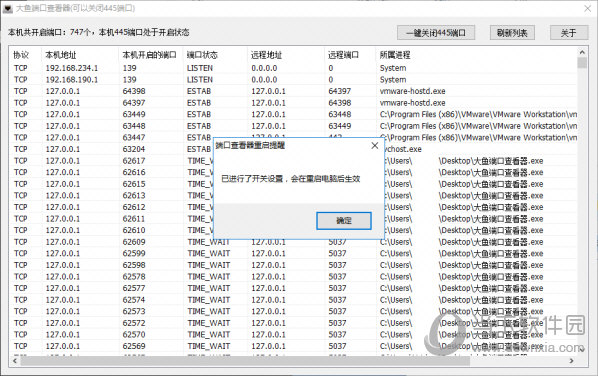Select local port 62574 cell
The image size is (598, 376).
click(x=134, y=300)
